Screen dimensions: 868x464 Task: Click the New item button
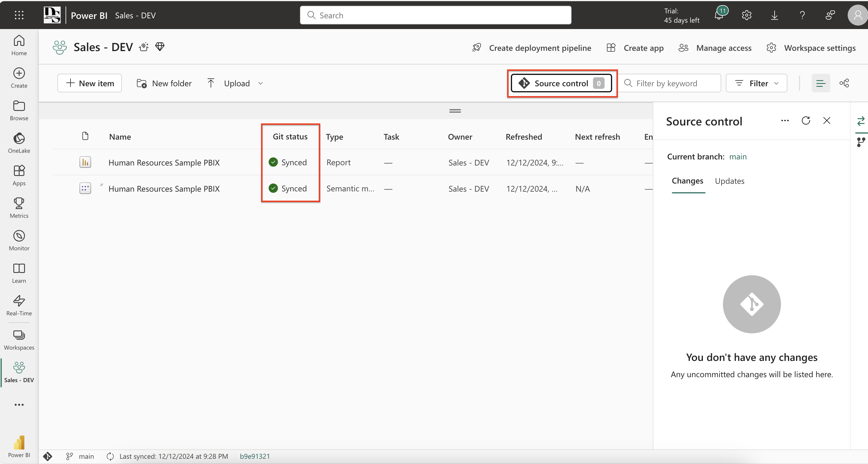tap(90, 83)
